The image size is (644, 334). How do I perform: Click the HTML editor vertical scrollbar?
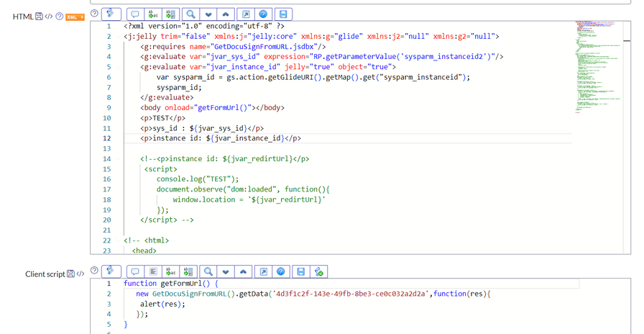click(x=627, y=137)
